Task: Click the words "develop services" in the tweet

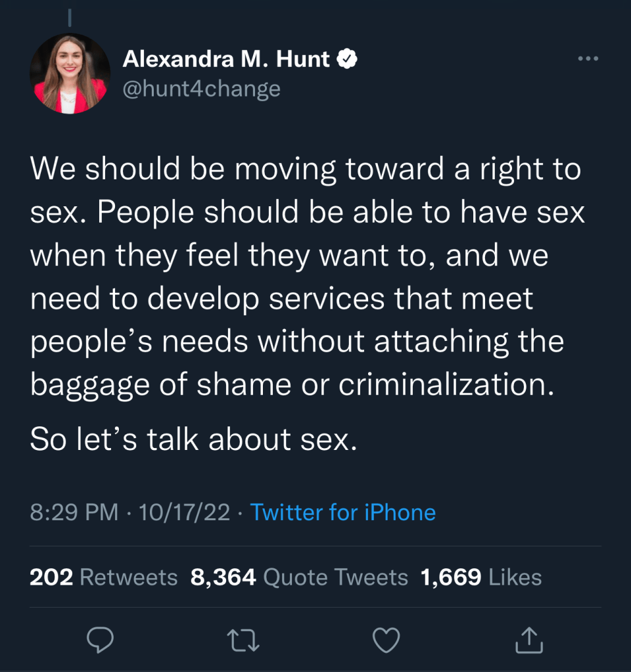Action: [x=266, y=299]
